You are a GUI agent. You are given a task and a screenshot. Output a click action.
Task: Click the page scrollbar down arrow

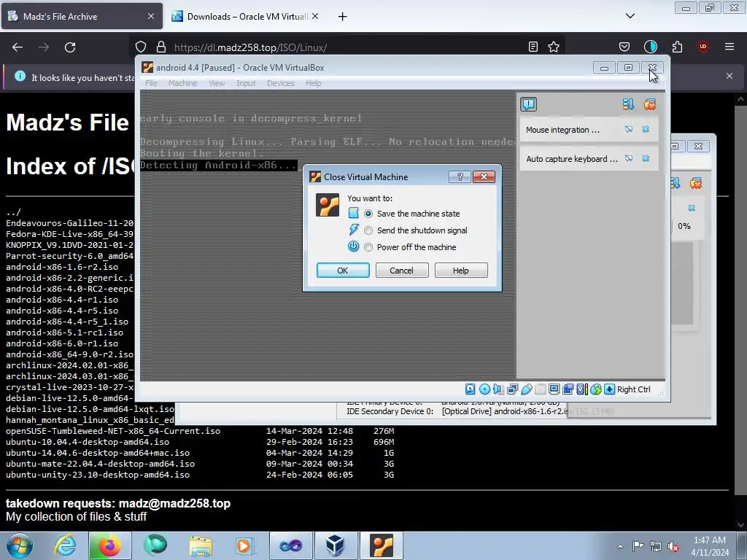pos(741,525)
